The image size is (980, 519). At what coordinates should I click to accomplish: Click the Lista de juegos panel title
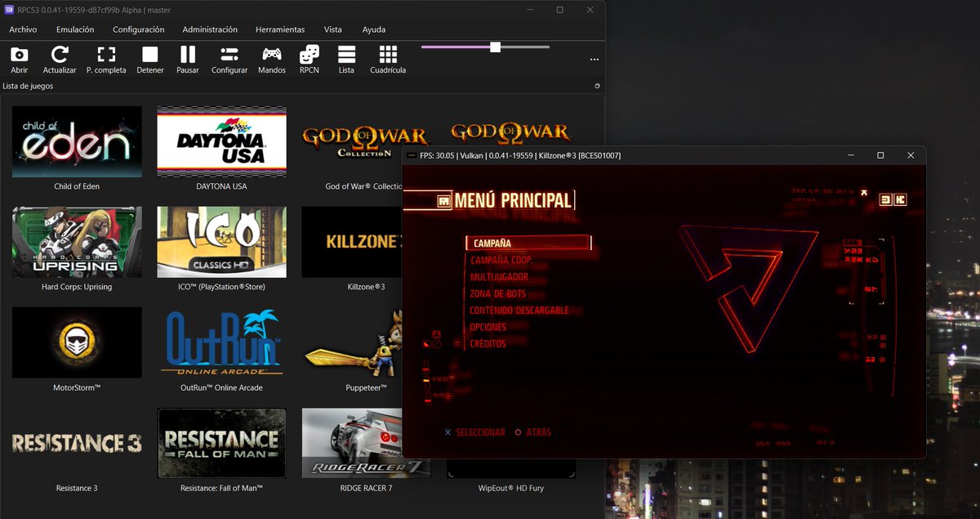(x=28, y=86)
